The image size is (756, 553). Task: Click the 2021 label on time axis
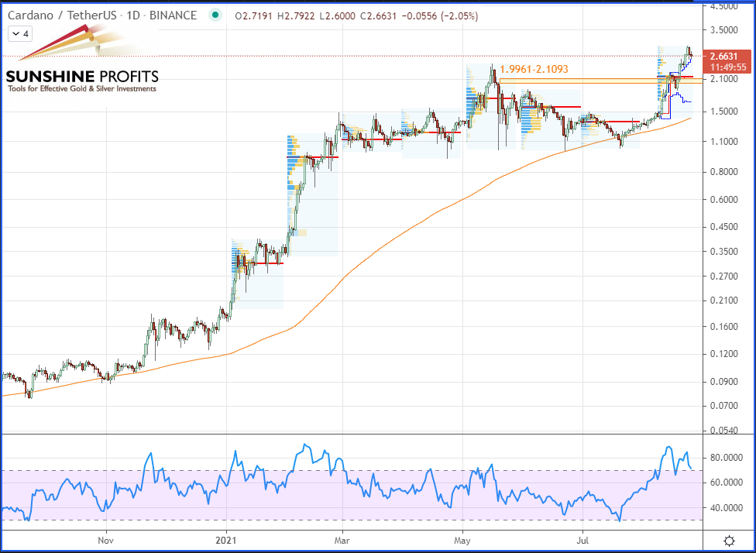[x=226, y=541]
